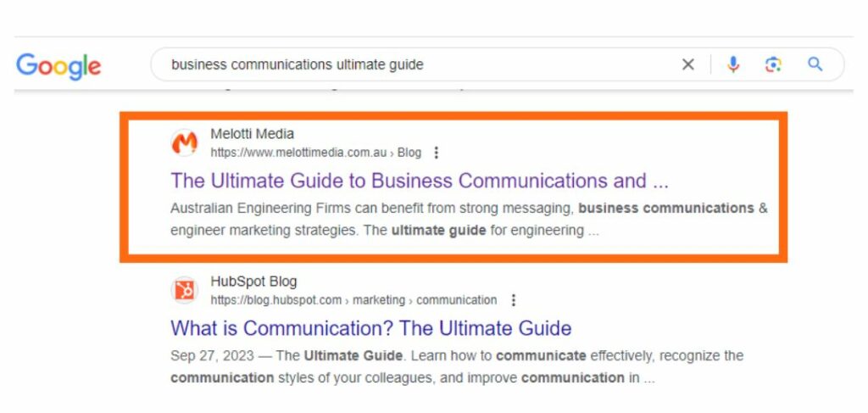
Task: Click the Melotti Media site name
Action: point(252,134)
